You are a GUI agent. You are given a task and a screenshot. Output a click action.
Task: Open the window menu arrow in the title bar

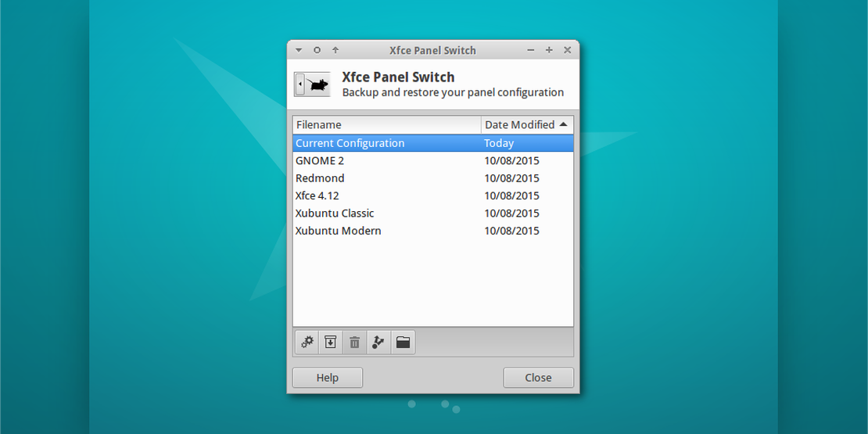(299, 50)
